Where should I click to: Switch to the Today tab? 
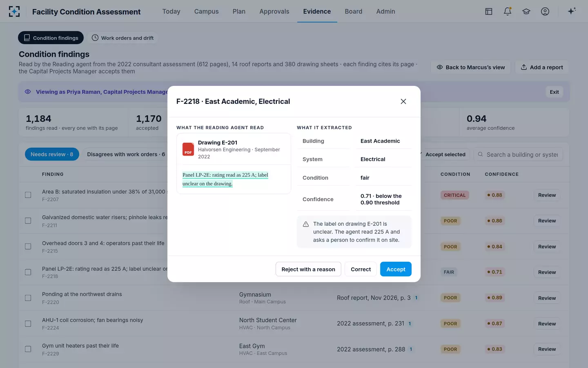click(171, 11)
